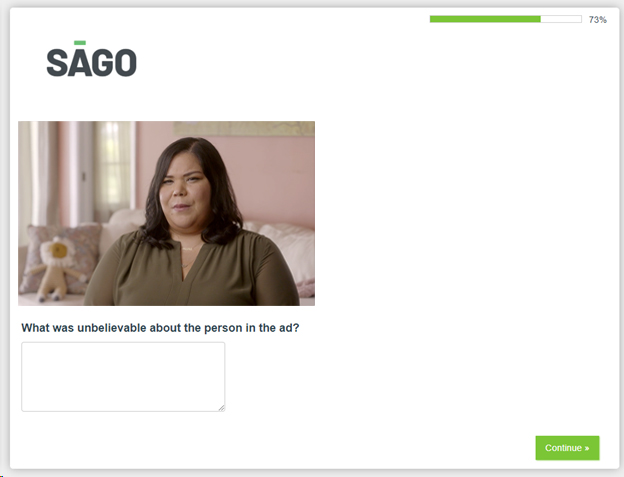Click the empty white portion of the progress bar
This screenshot has width=624, height=477.
[x=561, y=19]
